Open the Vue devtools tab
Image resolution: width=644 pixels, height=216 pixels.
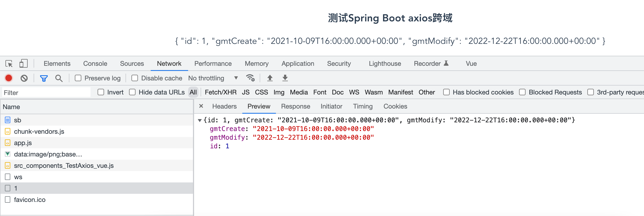pyautogui.click(x=471, y=64)
